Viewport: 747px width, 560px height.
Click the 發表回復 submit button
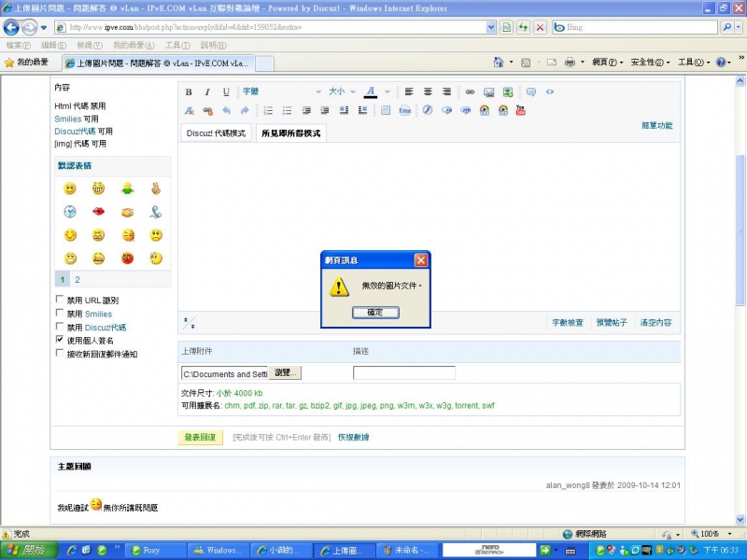click(200, 437)
